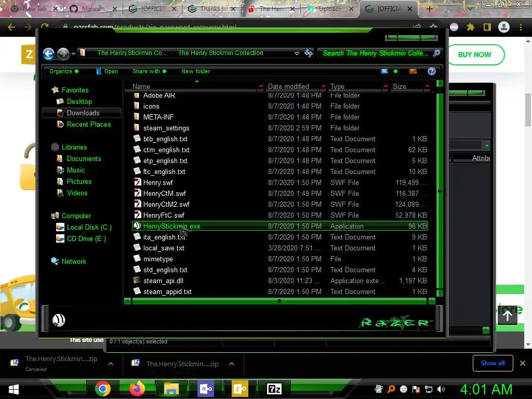Expand options for canceled zip download

[x=111, y=364]
